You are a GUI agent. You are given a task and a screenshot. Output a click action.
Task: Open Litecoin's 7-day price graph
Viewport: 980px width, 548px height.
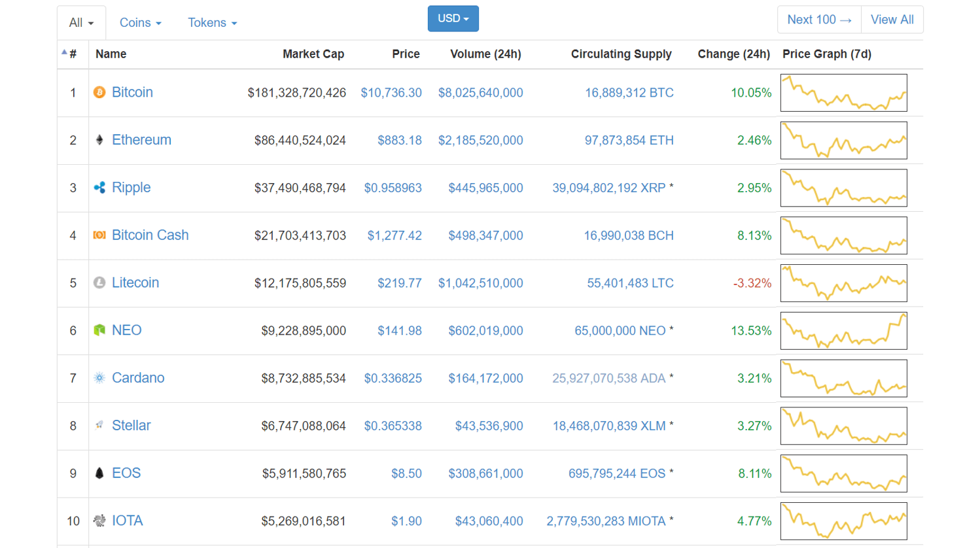(844, 283)
